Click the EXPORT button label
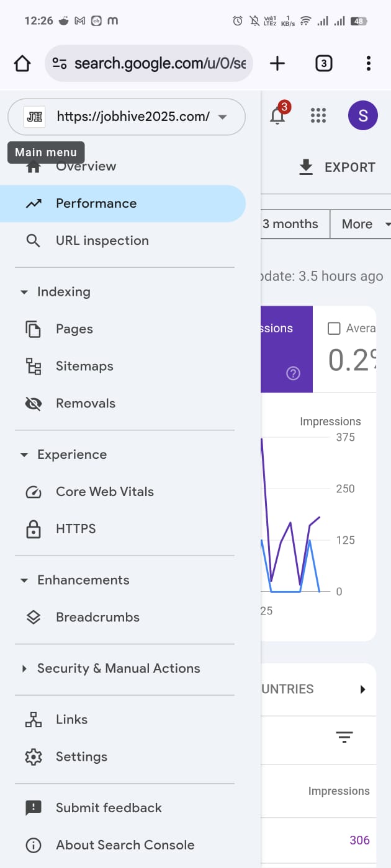Screen dimensions: 391x868 (350, 167)
